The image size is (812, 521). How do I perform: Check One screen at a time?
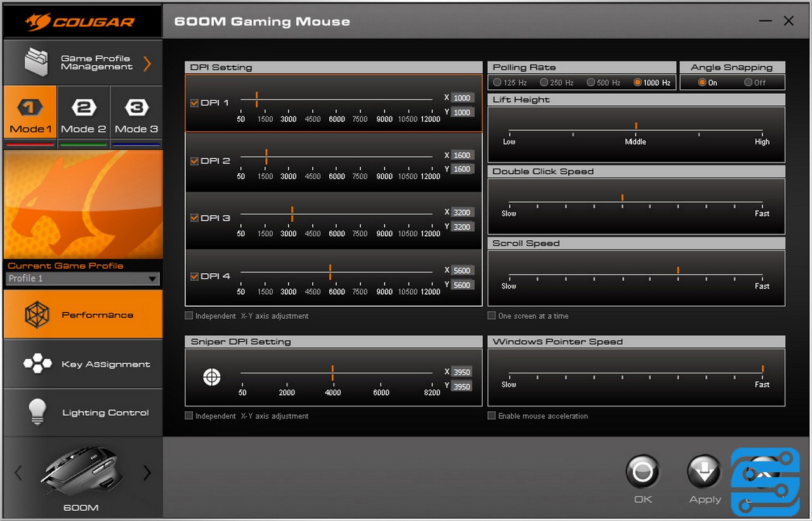[492, 316]
